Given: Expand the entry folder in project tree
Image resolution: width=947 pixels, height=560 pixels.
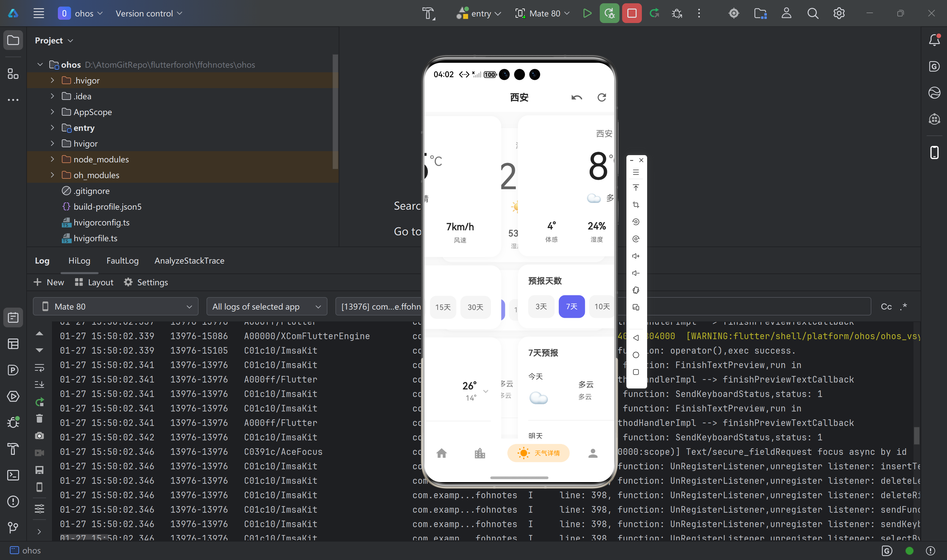Looking at the screenshot, I should [53, 128].
